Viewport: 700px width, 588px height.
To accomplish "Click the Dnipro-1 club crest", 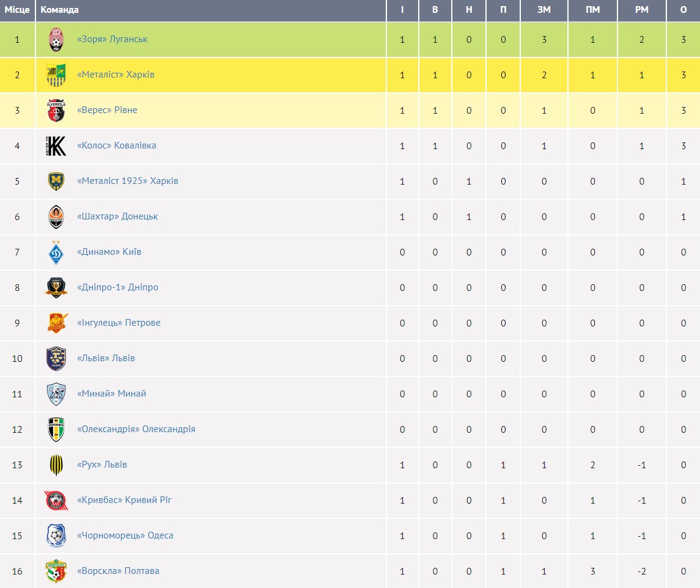I will [56, 288].
